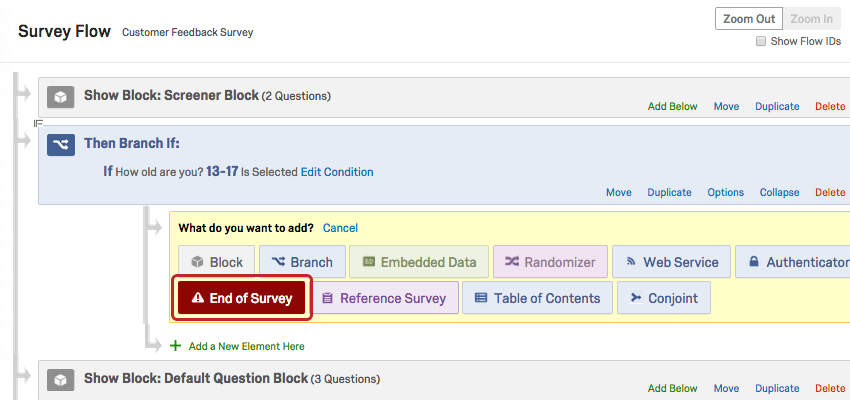Viewport: 850px width, 400px height.
Task: Add a Randomizer element
Action: tap(549, 262)
